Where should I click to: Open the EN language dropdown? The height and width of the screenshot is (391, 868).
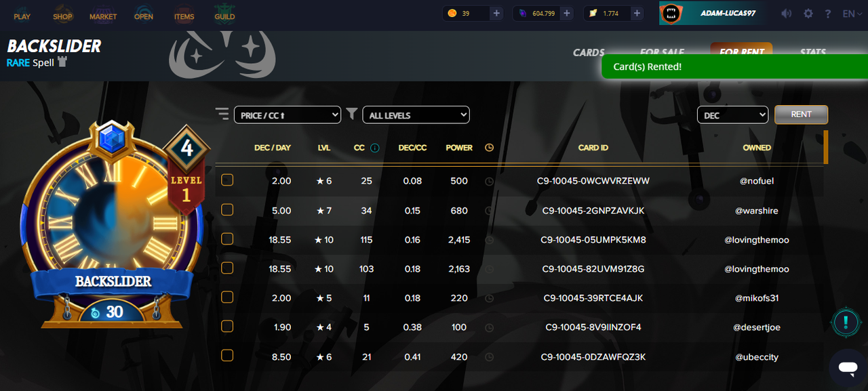coord(852,14)
